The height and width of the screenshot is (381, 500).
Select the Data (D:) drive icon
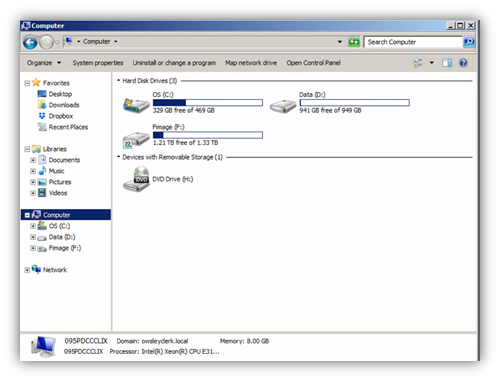tap(283, 106)
